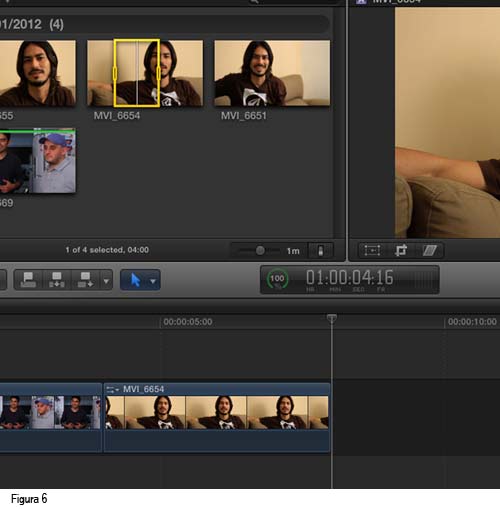Screen dimensions: 500x509
Task: Click the append clip to storyline icon
Action: click(x=85, y=279)
